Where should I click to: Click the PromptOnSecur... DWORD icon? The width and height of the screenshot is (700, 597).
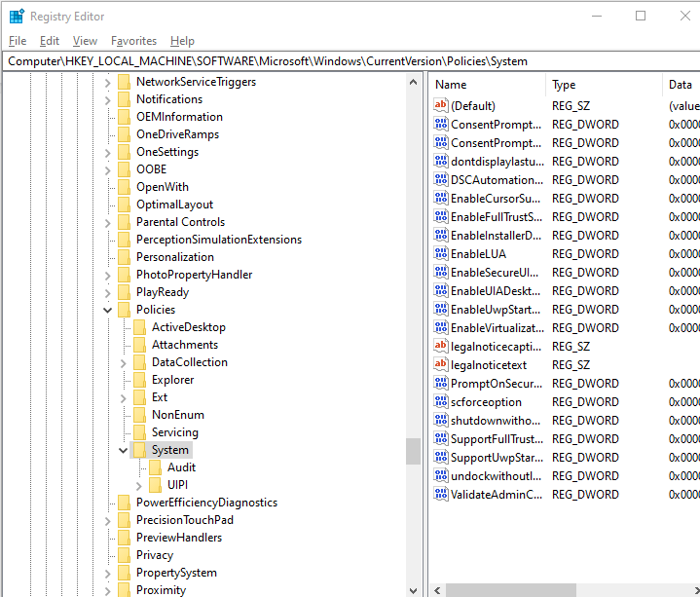(441, 383)
